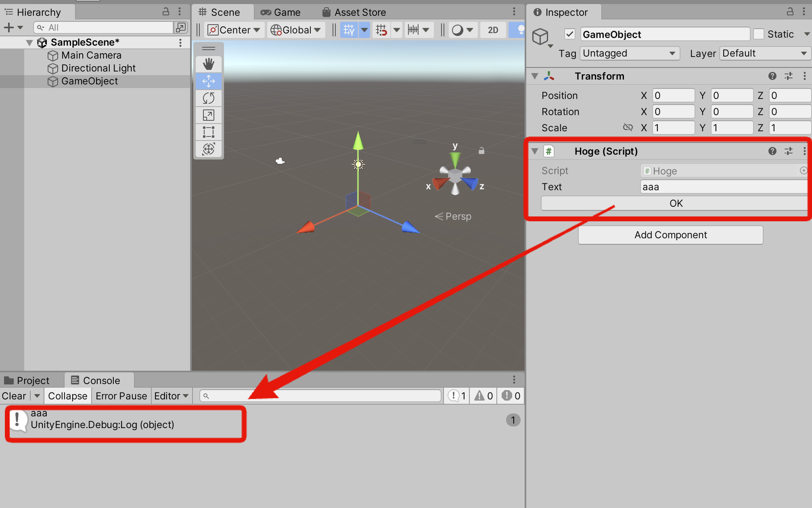Collapse the Hoge (Script) component

(x=535, y=151)
